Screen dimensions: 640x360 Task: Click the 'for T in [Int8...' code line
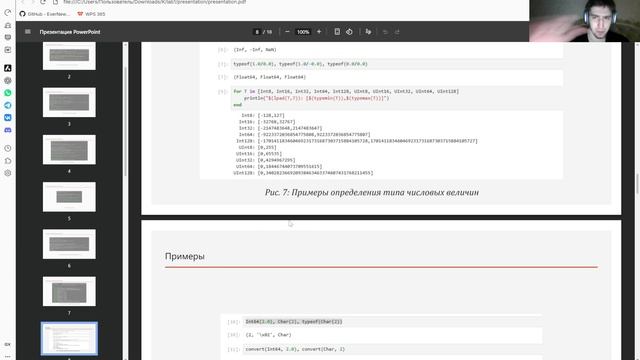pos(346,91)
